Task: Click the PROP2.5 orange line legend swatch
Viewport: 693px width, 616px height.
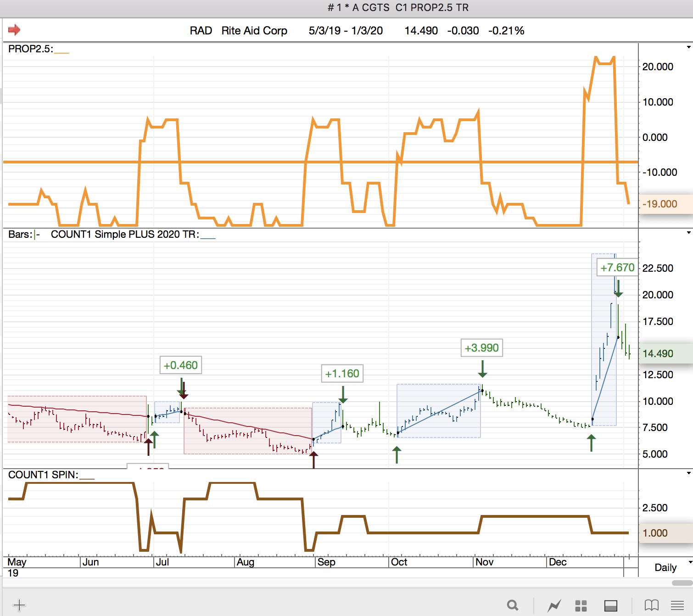Action: pyautogui.click(x=61, y=52)
